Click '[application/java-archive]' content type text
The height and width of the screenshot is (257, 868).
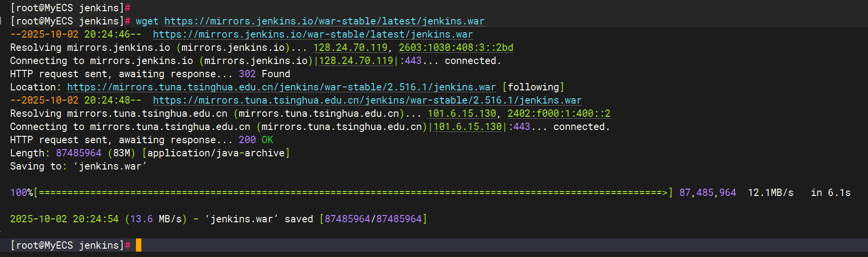216,153
